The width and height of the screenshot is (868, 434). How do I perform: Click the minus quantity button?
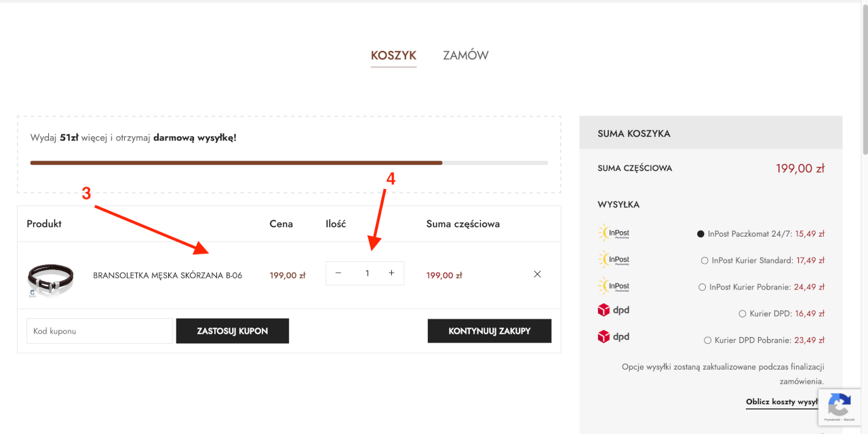(338, 273)
